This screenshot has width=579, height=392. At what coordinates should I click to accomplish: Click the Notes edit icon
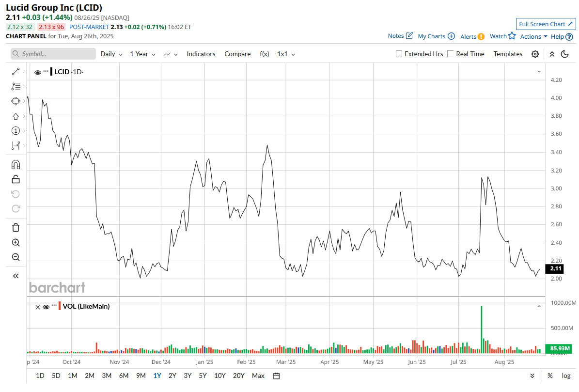(409, 35)
